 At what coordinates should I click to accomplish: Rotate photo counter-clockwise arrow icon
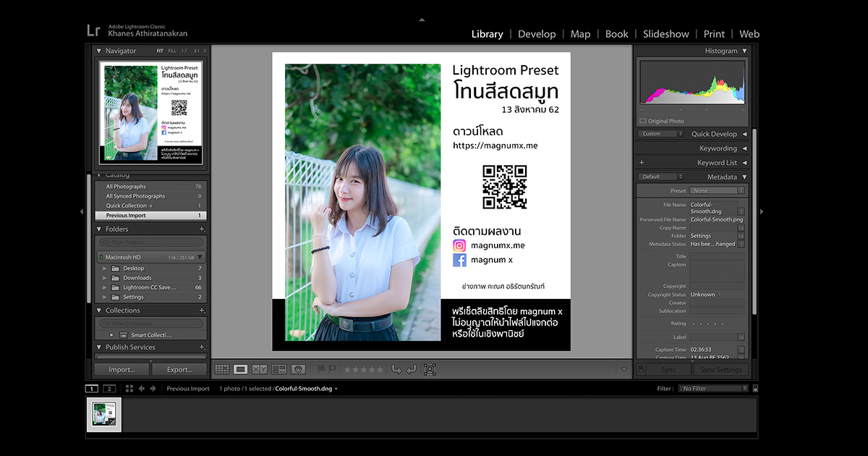point(396,369)
